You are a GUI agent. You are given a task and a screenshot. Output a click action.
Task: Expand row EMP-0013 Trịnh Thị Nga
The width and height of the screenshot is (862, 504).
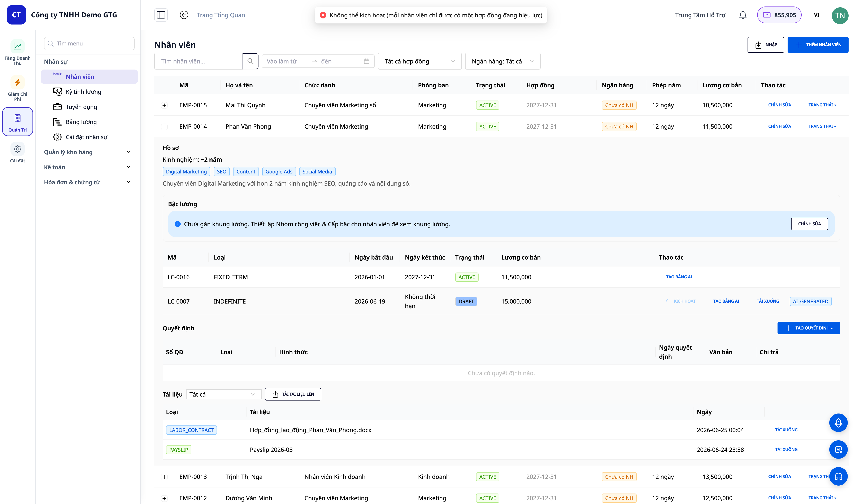pyautogui.click(x=164, y=477)
